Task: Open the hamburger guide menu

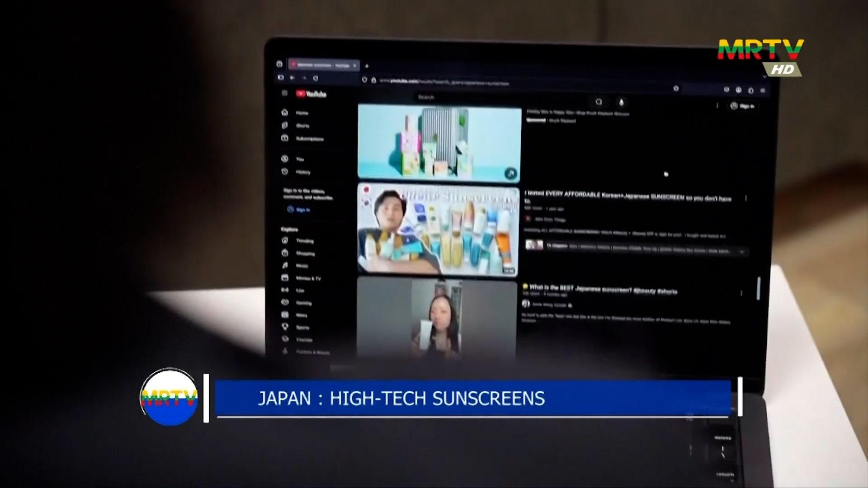Action: pyautogui.click(x=284, y=93)
